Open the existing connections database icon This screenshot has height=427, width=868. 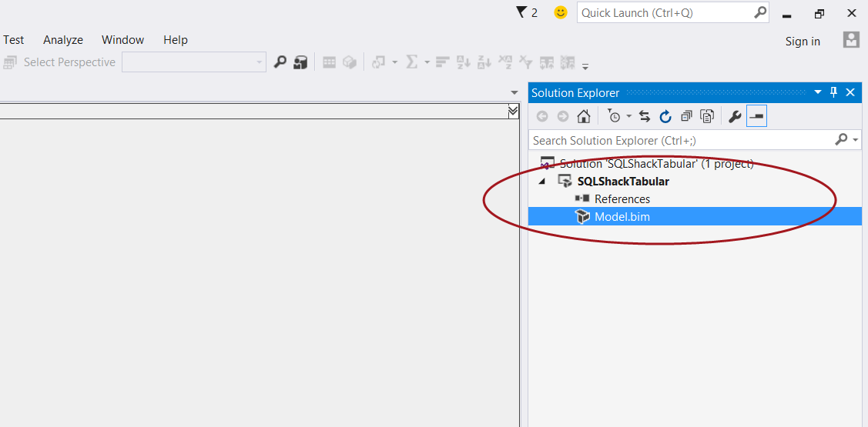300,62
